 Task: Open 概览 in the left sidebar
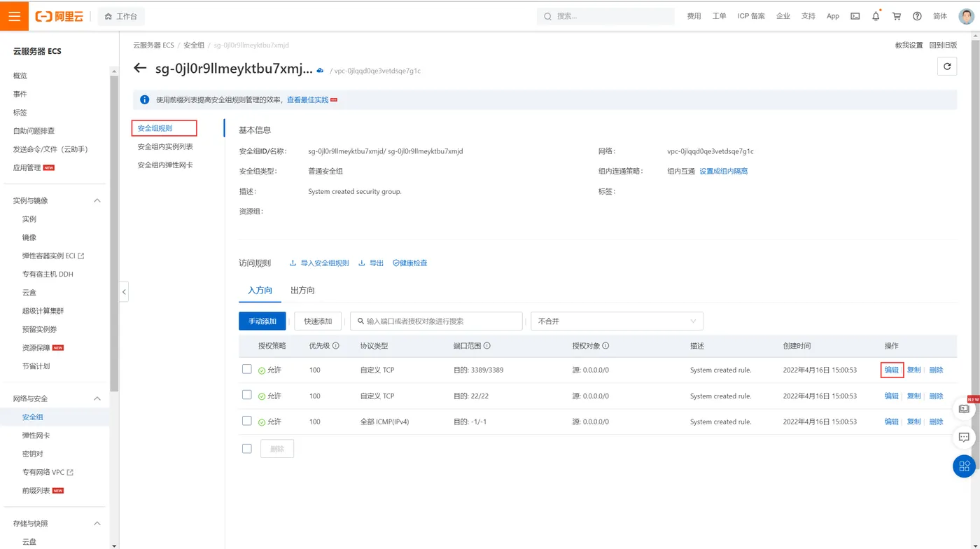(x=20, y=76)
